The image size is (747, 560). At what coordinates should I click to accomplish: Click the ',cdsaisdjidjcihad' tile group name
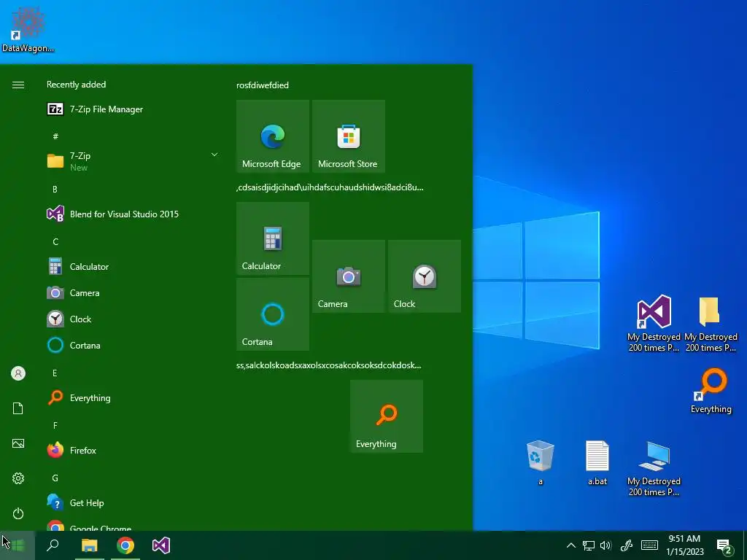(330, 187)
